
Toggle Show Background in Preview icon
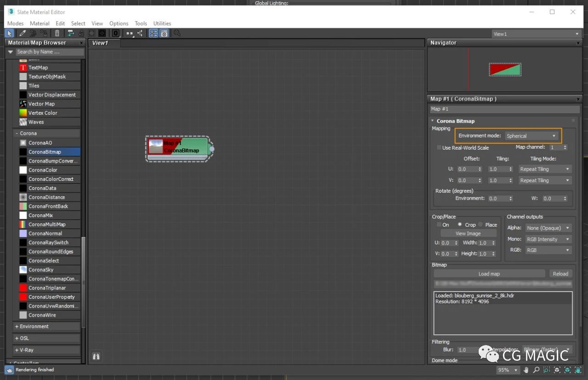(102, 34)
